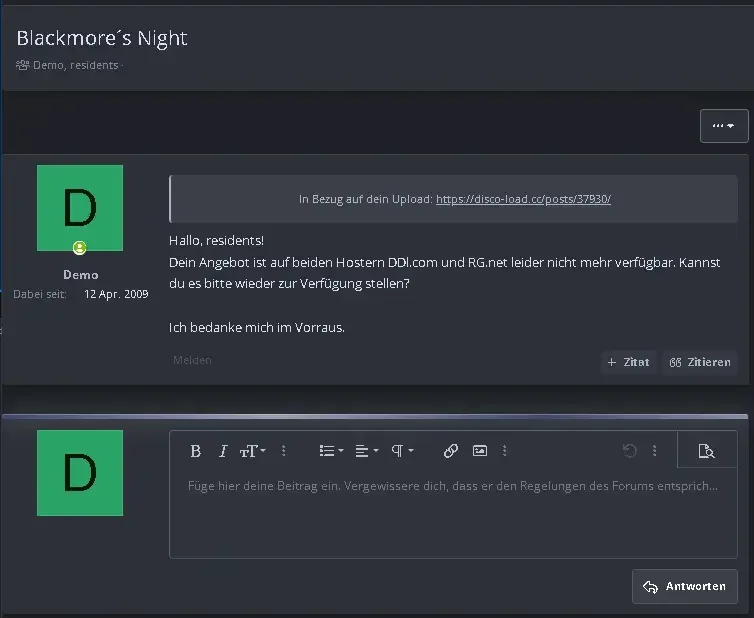Screen dimensions: 754x618
Task: Open the font size dropdown
Action: [252, 451]
